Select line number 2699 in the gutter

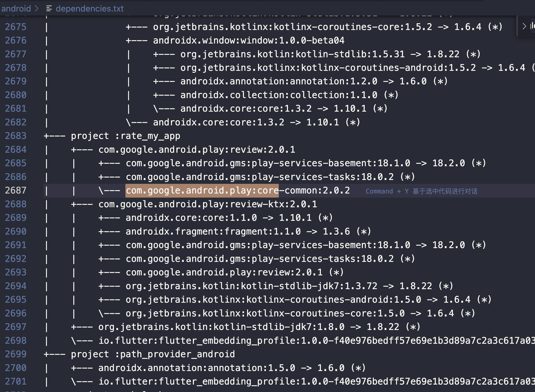click(x=16, y=354)
